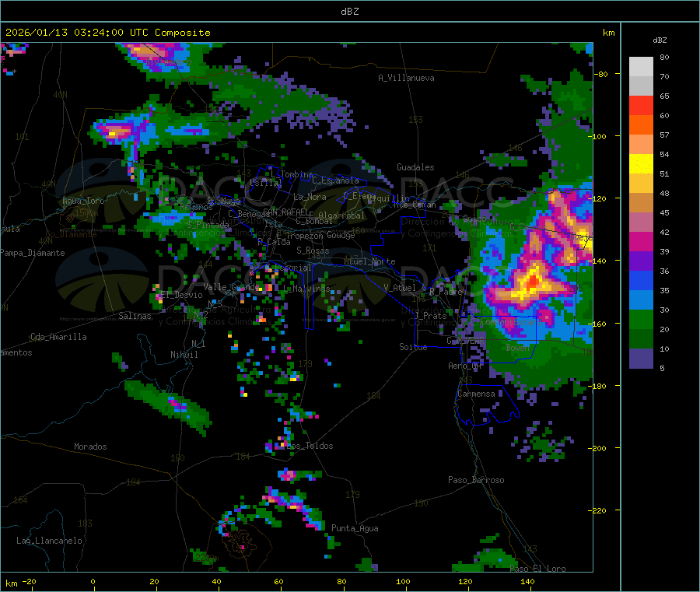This screenshot has width=700, height=592.
Task: Select the 60 dBZ red color swatch
Action: point(641,106)
